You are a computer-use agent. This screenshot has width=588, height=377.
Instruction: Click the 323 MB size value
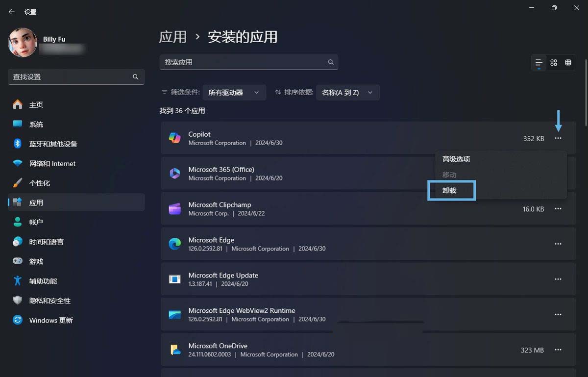pyautogui.click(x=532, y=351)
